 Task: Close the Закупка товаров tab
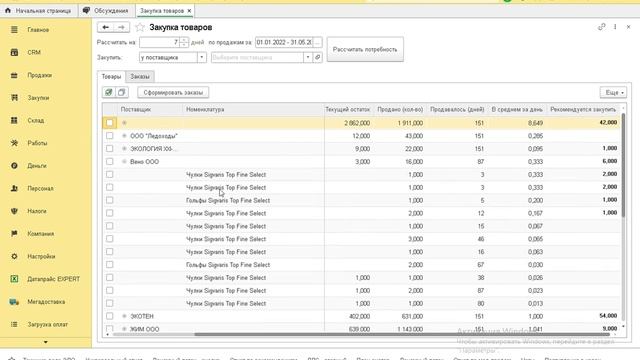(189, 11)
